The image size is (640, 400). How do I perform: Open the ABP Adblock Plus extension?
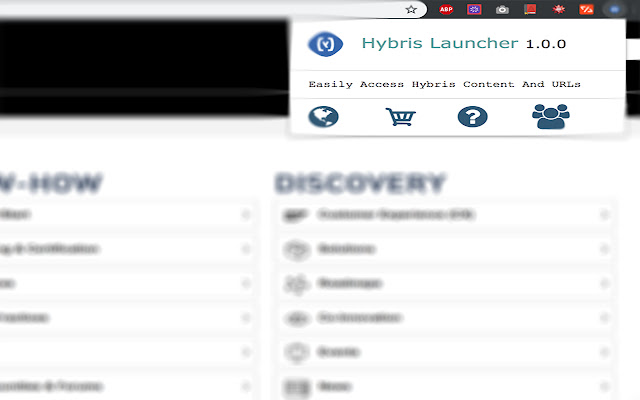446,9
